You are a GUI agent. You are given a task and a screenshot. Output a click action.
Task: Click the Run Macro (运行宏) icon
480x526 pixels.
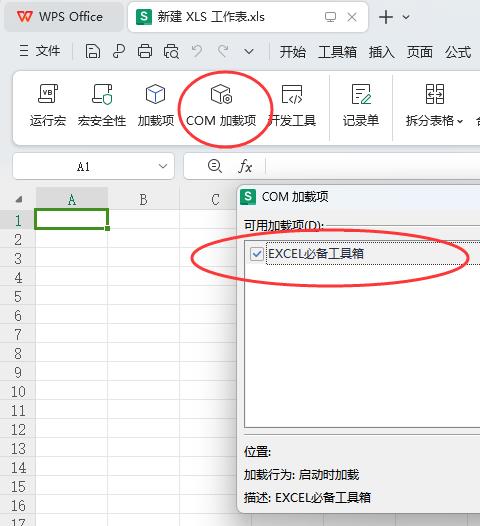click(48, 105)
